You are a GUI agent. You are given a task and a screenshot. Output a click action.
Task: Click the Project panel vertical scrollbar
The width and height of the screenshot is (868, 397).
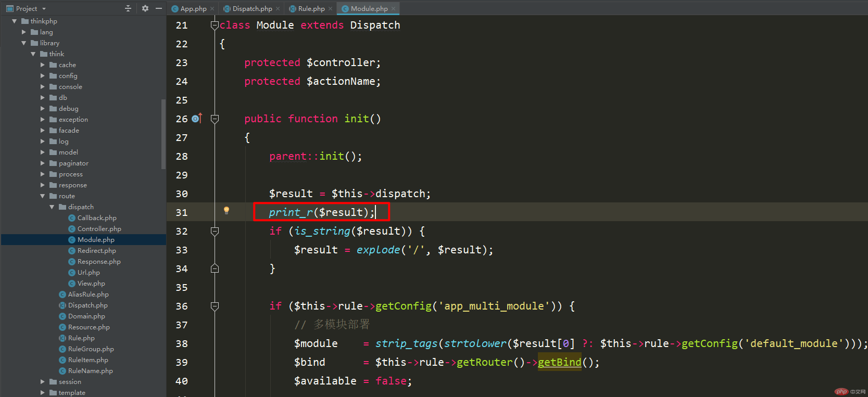pos(163,134)
